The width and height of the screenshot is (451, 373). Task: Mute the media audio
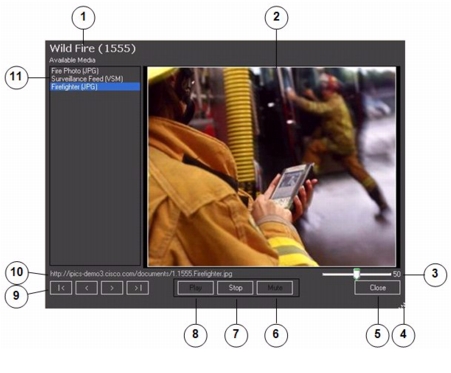[x=275, y=288]
